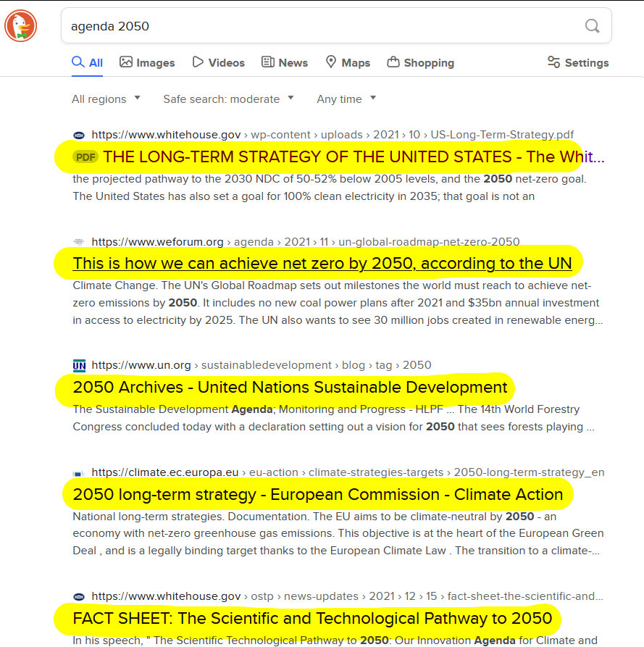Open the News tab
This screenshot has height=647, width=644.
click(285, 63)
